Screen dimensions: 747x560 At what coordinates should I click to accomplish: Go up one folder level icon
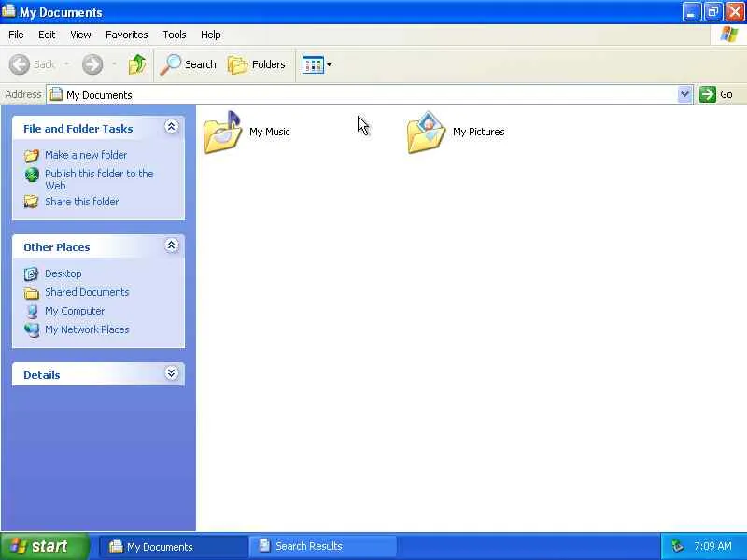click(137, 64)
